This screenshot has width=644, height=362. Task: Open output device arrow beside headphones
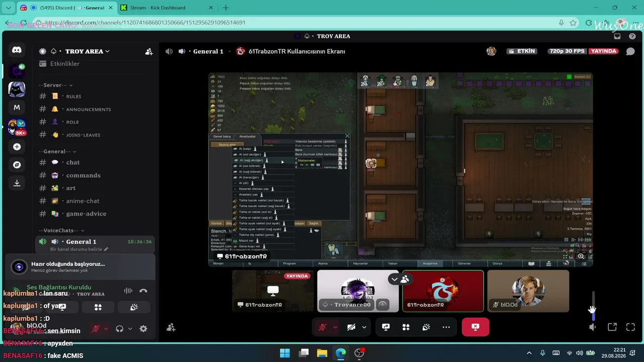pos(130,329)
